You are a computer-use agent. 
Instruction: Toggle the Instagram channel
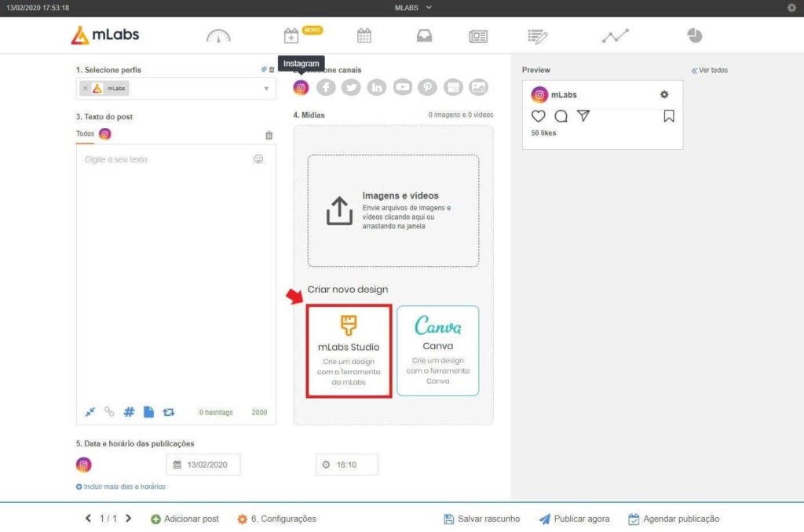301,88
